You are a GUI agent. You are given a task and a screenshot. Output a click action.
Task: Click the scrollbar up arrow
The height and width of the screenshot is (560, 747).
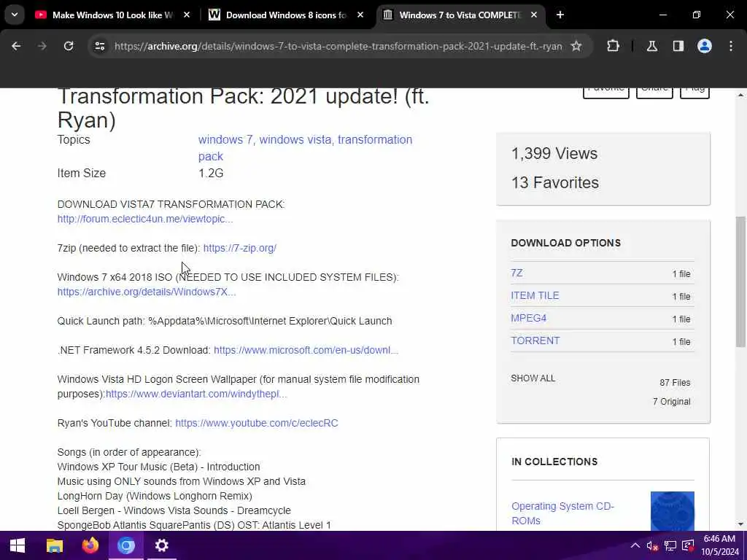tap(740, 95)
